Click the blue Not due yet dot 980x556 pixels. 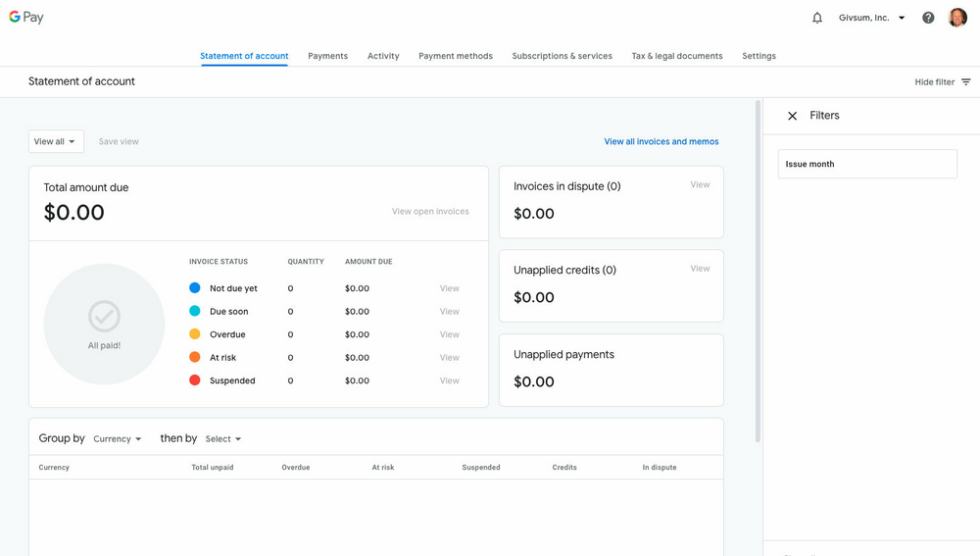click(x=194, y=288)
